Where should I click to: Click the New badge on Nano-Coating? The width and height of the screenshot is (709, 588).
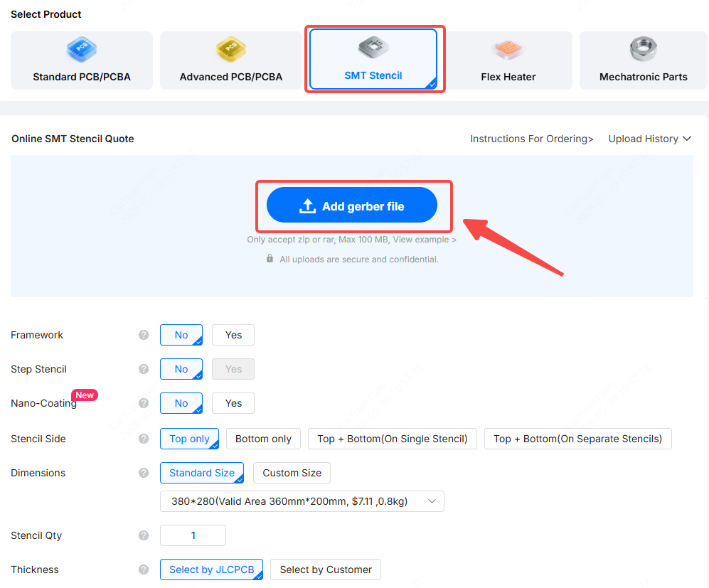coord(85,395)
